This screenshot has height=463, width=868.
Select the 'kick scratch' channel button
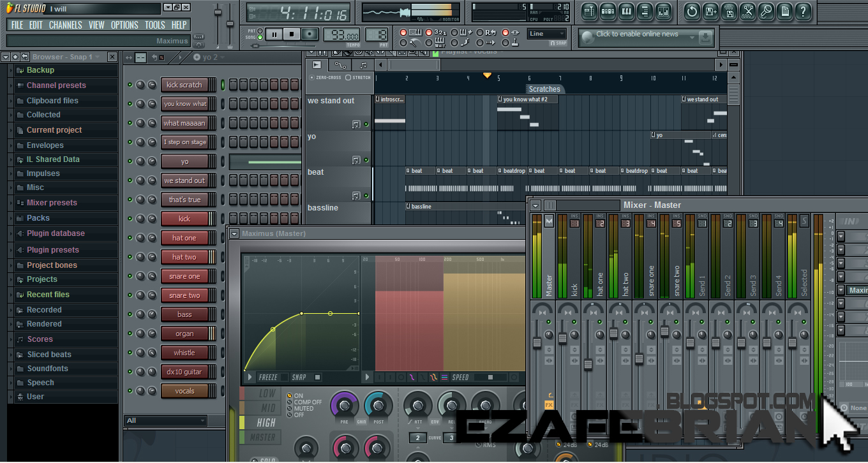(184, 85)
